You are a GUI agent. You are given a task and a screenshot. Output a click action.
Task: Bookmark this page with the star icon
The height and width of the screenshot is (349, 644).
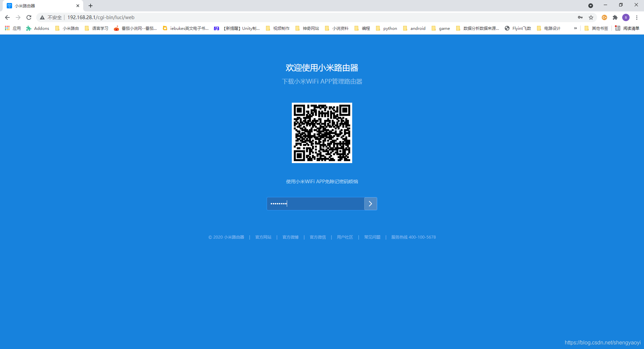click(x=591, y=17)
